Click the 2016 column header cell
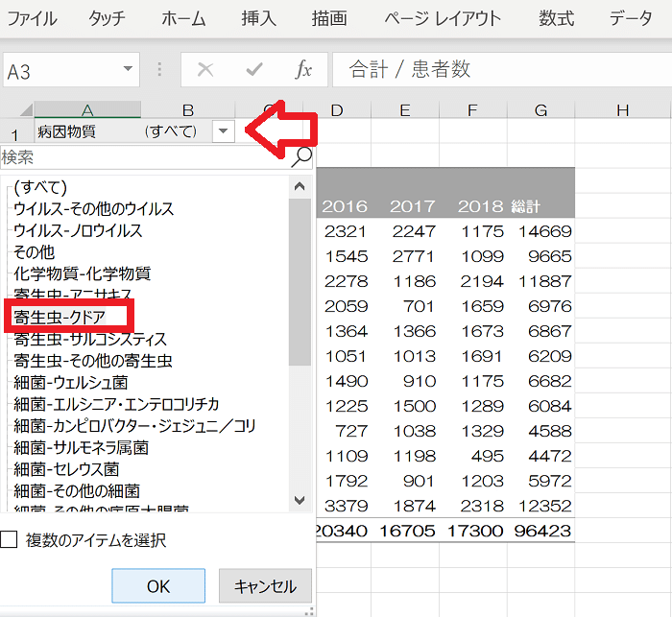This screenshot has width=672, height=617. (345, 206)
